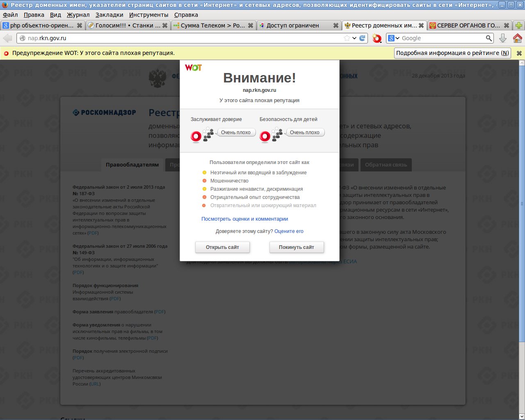Dismiss the WOT warning notification bar

pos(519,53)
